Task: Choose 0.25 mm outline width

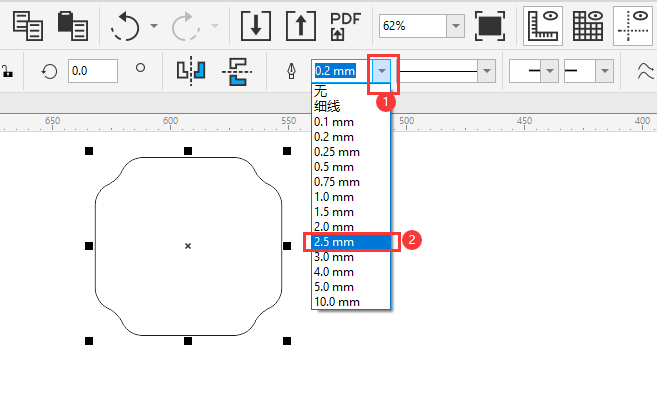Action: click(x=351, y=152)
